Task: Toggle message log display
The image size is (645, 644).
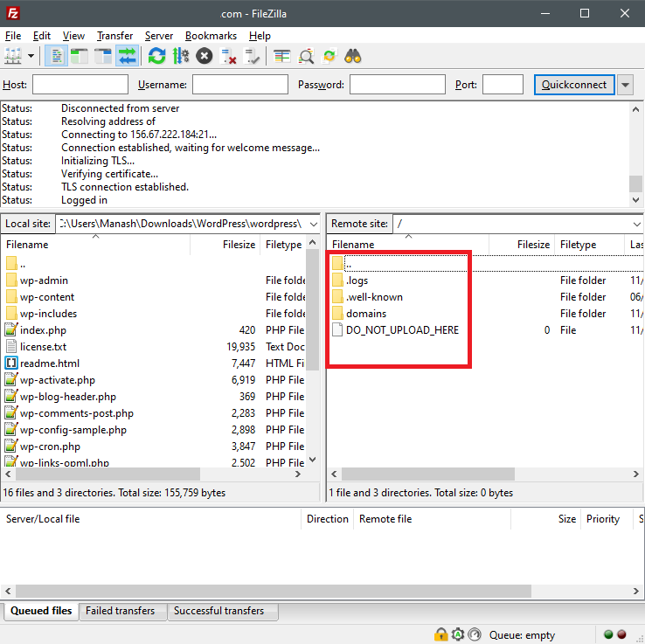Action: pyautogui.click(x=56, y=56)
